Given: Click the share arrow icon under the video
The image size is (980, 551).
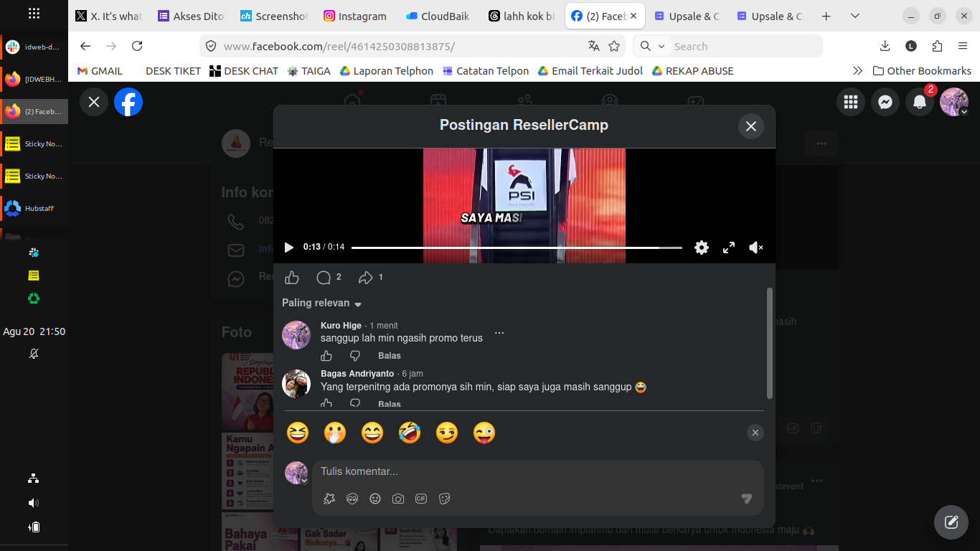Looking at the screenshot, I should (x=366, y=278).
